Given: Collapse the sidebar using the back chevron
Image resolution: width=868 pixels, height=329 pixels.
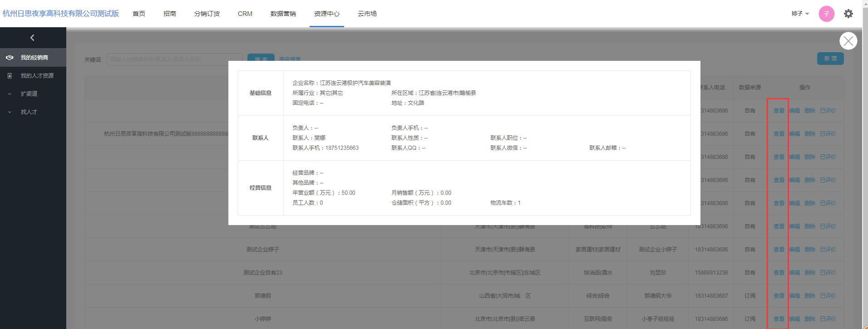Looking at the screenshot, I should 32,38.
